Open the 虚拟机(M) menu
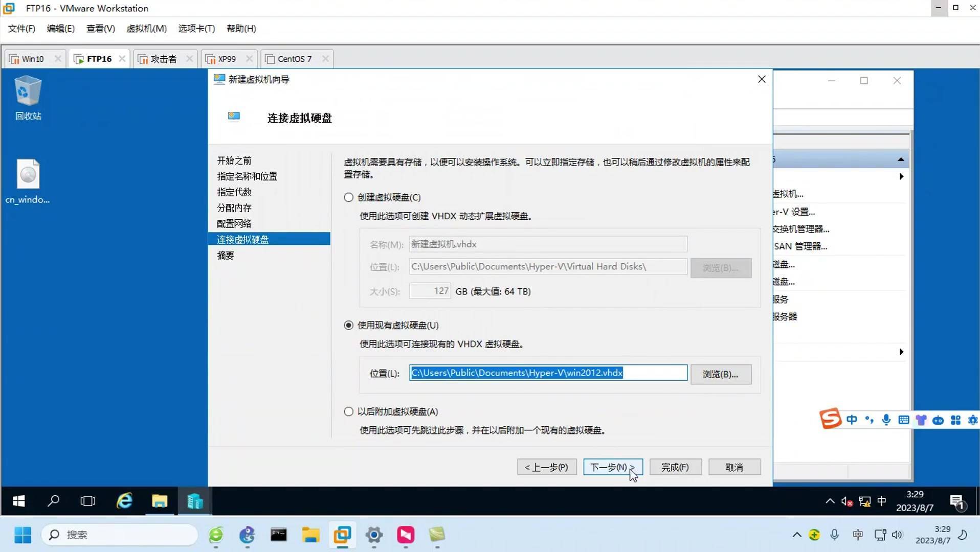The width and height of the screenshot is (980, 552). (x=146, y=29)
